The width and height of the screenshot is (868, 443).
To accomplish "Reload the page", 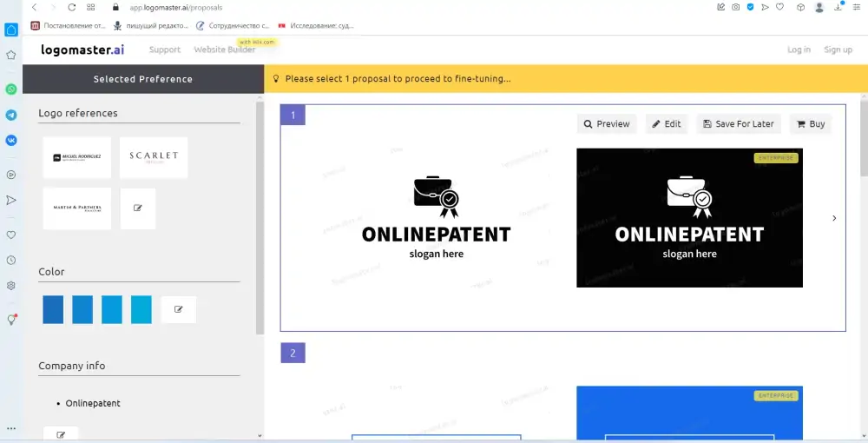I will [71, 7].
